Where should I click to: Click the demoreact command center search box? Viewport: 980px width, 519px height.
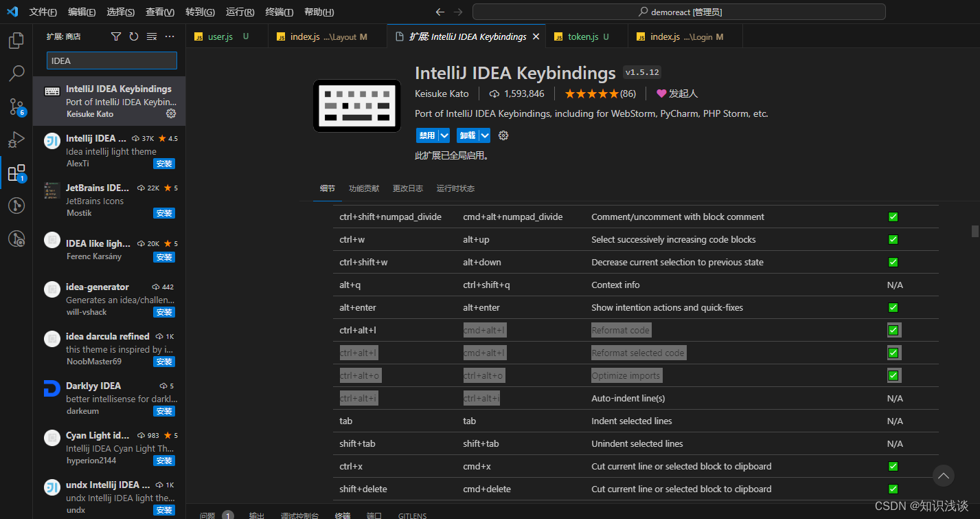pos(679,12)
